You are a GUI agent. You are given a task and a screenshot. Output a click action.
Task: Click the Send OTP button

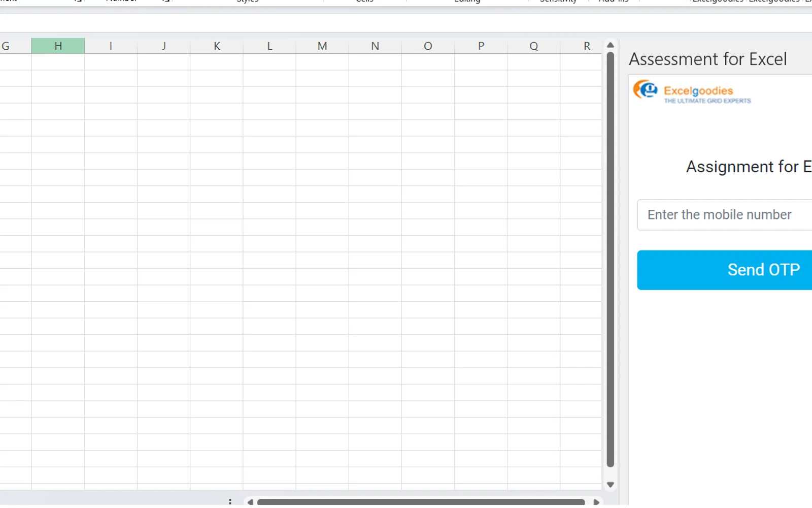[x=725, y=270]
